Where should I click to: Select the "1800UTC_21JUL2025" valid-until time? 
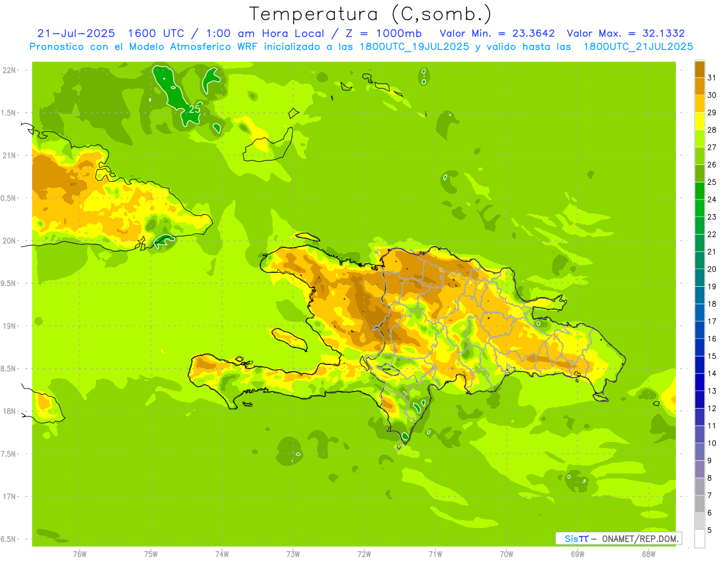pyautogui.click(x=638, y=47)
